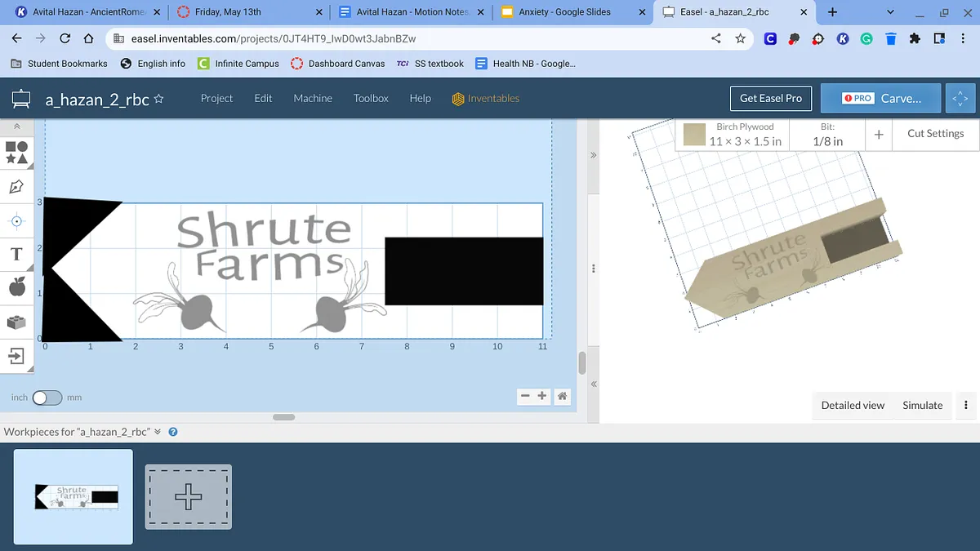Screen dimensions: 980x551
Task: Click the Birch Plywood color swatch
Action: [x=694, y=135]
